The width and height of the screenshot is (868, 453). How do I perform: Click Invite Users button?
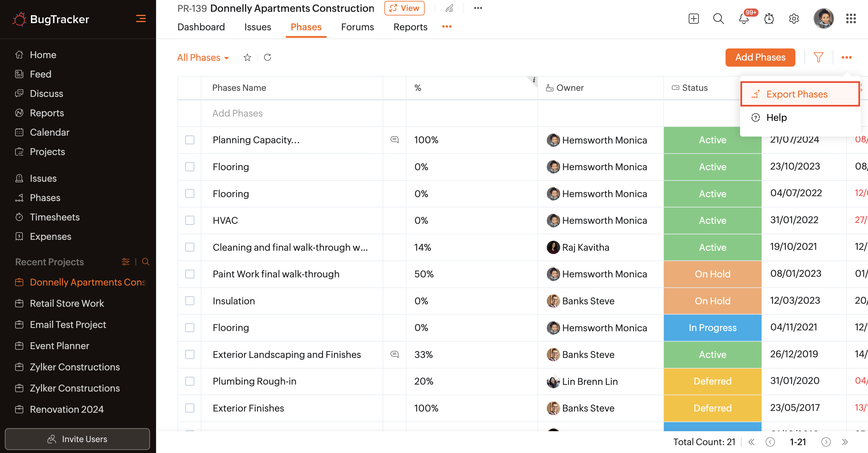tap(77, 439)
